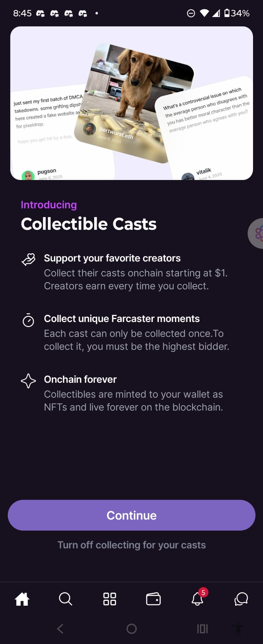
Task: Open the Home tab icon
Action: 22,599
